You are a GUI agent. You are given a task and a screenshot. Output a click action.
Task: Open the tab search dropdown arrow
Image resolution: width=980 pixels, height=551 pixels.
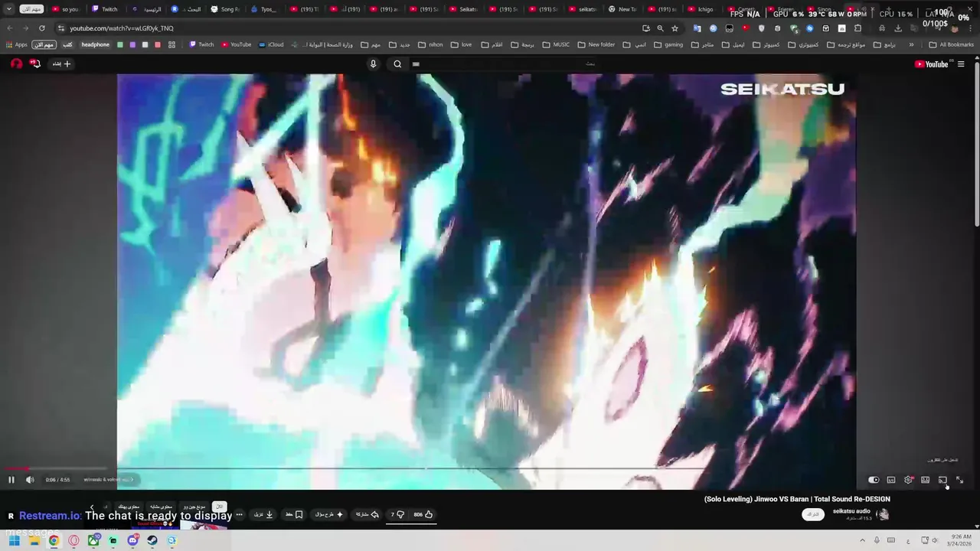[x=9, y=9]
